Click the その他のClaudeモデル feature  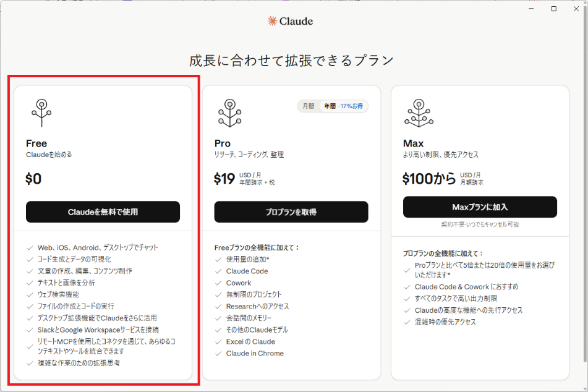(257, 330)
